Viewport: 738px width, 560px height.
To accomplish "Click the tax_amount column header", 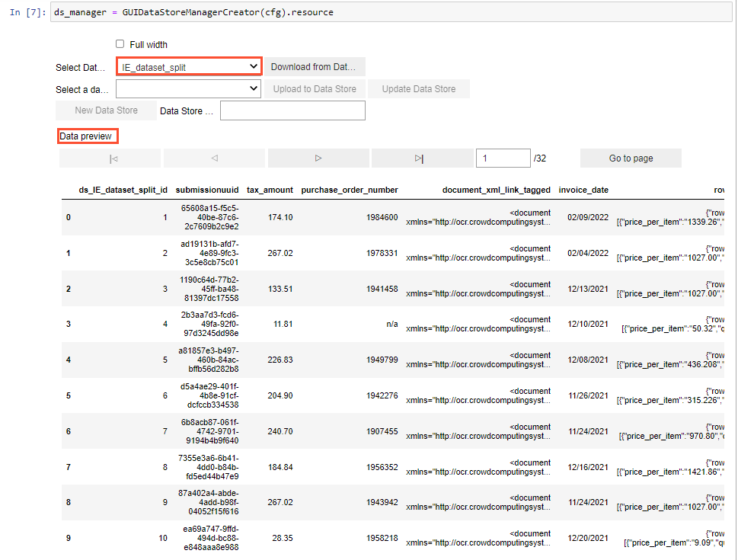I will tap(270, 190).
